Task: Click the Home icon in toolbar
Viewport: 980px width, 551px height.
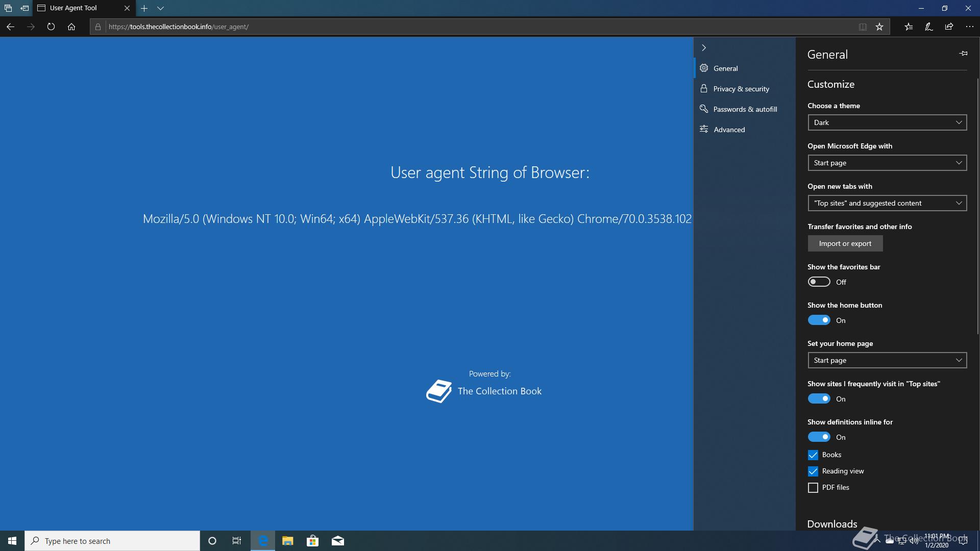Action: click(x=71, y=27)
